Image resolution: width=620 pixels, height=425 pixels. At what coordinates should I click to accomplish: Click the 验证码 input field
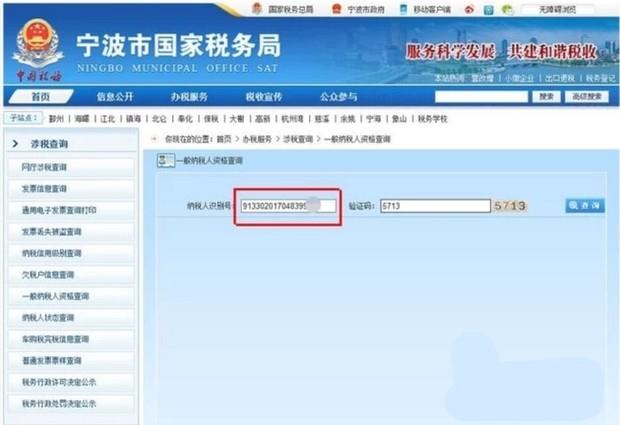435,206
